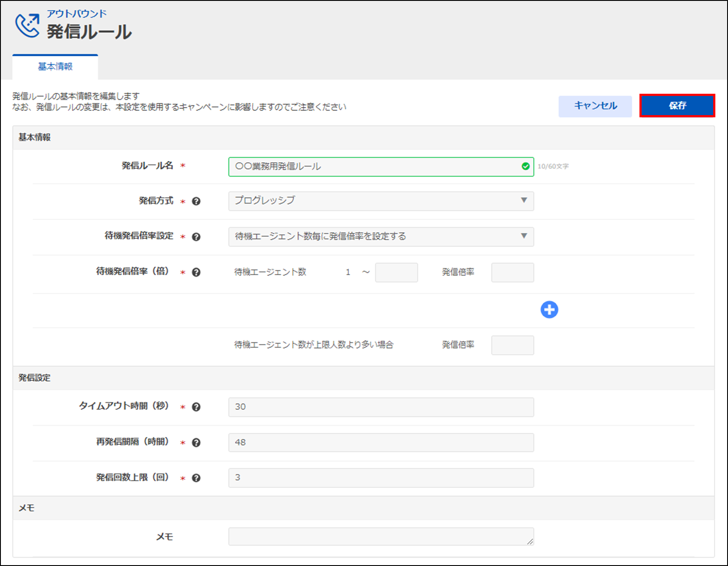Open the 発信方式 dropdown showing プログレッシブ

point(381,201)
